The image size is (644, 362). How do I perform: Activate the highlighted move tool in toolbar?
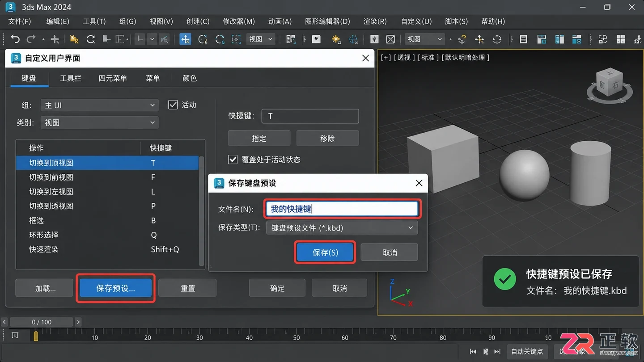pyautogui.click(x=185, y=39)
